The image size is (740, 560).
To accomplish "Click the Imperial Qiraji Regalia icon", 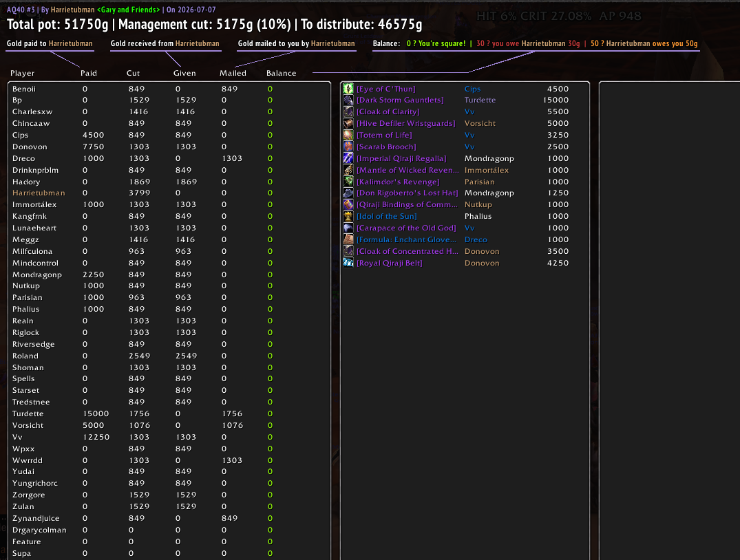I will 348,158.
